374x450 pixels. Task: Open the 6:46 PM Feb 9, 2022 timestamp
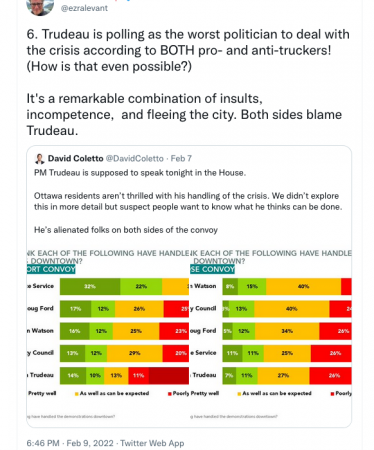(70, 443)
